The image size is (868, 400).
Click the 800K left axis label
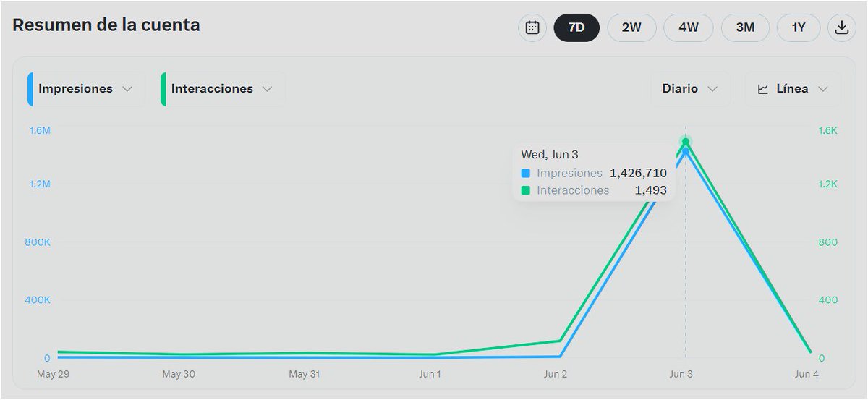(38, 242)
